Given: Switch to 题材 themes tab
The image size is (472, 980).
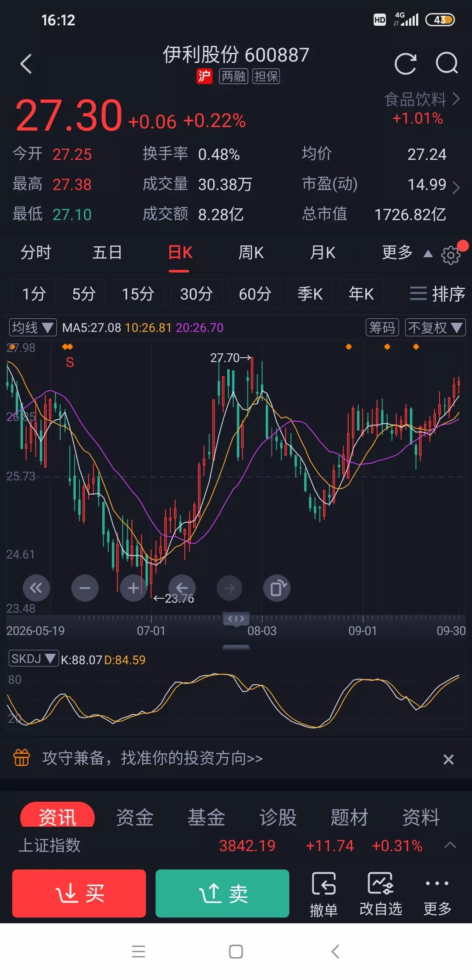Looking at the screenshot, I should tap(350, 817).
